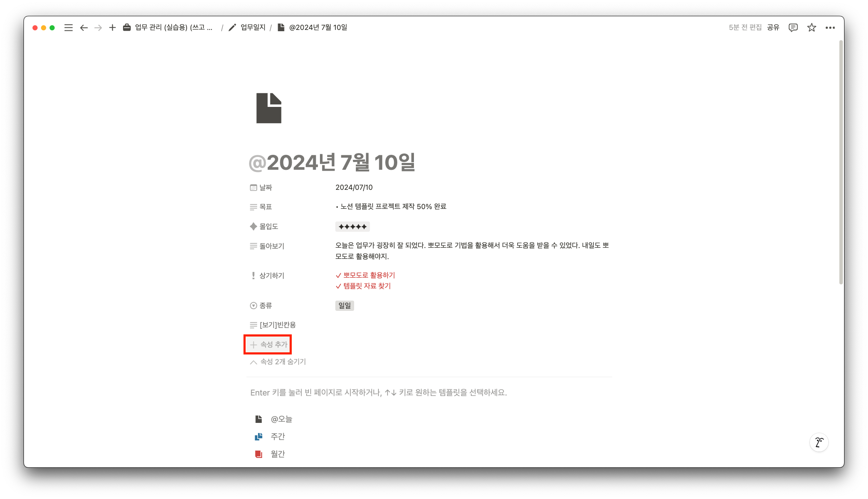Open the three-dot more options menu
Screen dimensions: 868x499
click(x=830, y=28)
